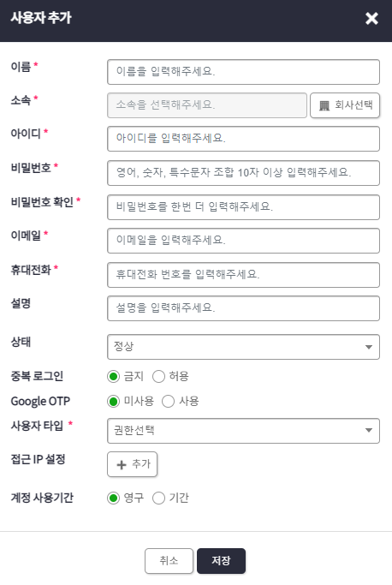Click into the 이메일 input field
392x585 pixels.
coord(243,241)
